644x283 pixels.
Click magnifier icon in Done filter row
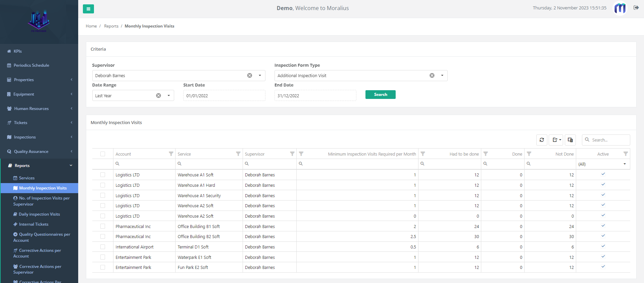[485, 164]
